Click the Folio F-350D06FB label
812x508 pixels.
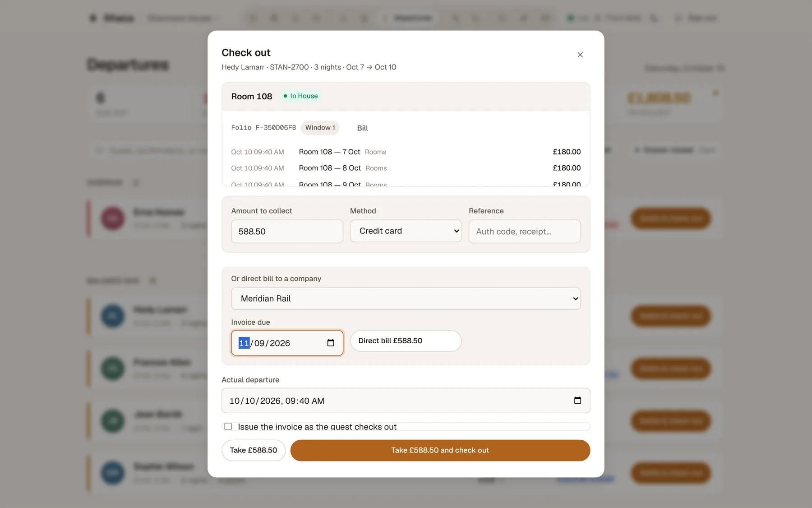coord(263,128)
